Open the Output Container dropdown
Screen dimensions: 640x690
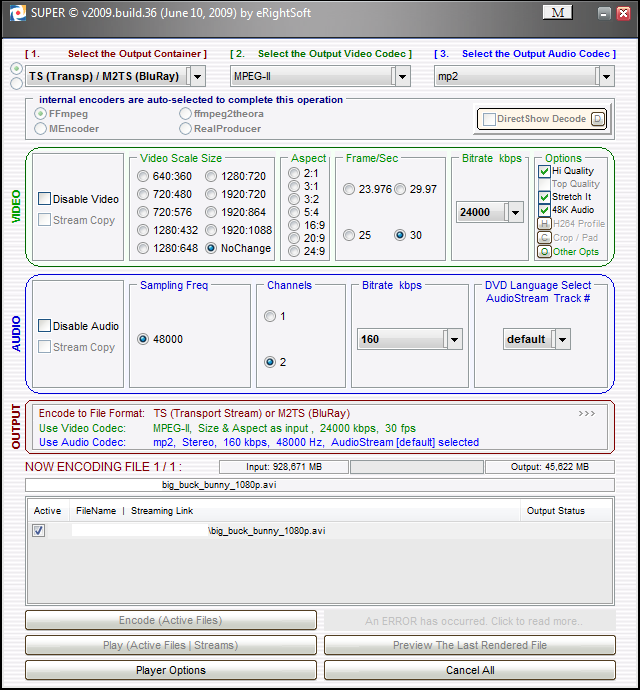point(197,76)
